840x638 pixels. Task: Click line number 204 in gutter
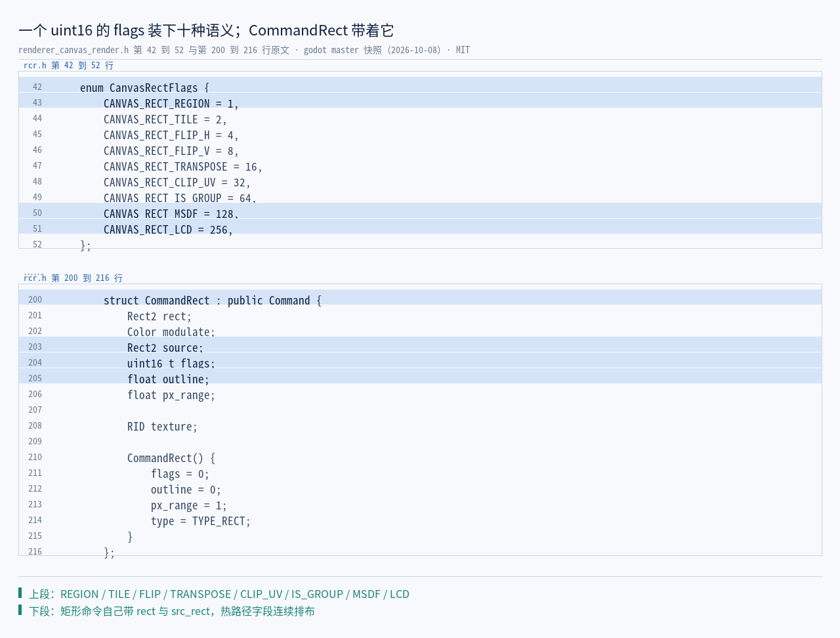[35, 362]
